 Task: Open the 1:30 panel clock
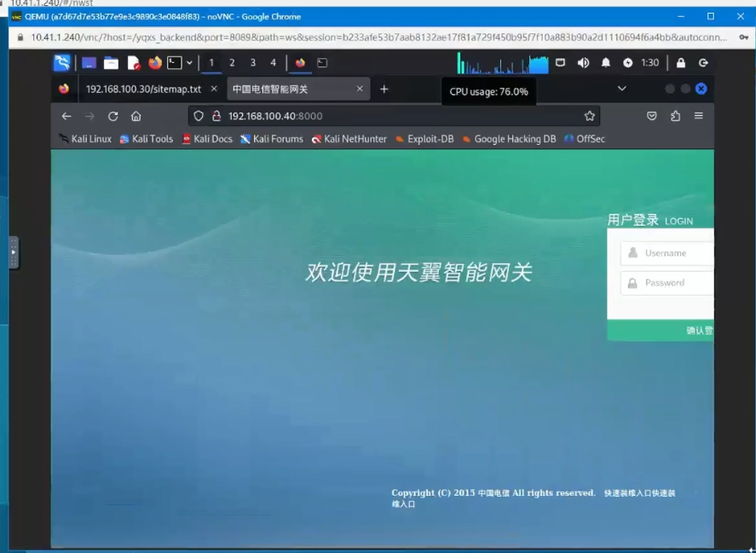click(x=650, y=63)
